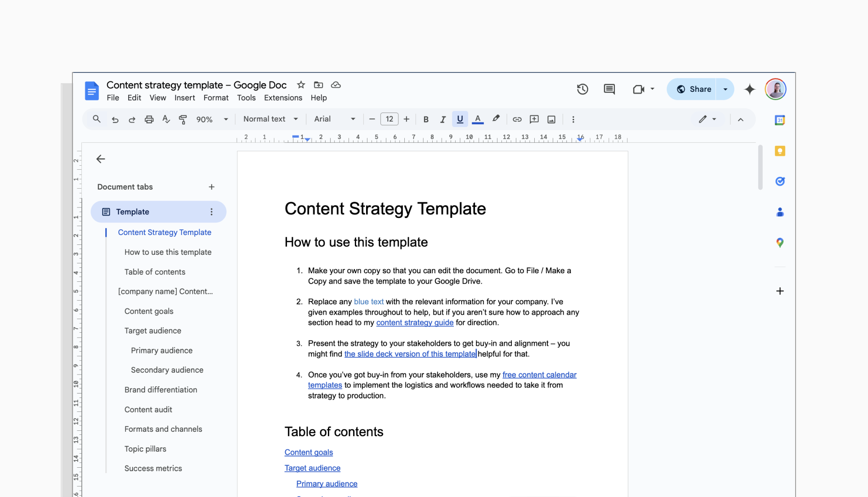Open the zoom level dropdown at 90%

pos(210,119)
